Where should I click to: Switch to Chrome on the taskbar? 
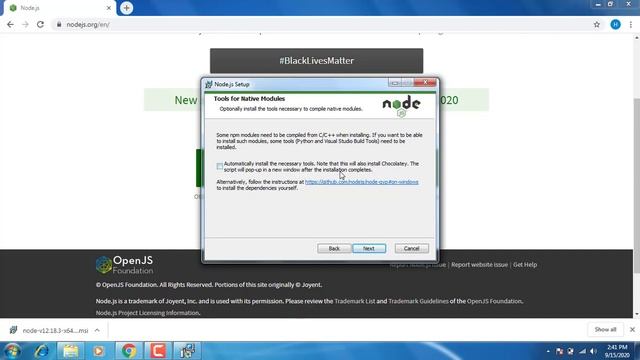(129, 351)
